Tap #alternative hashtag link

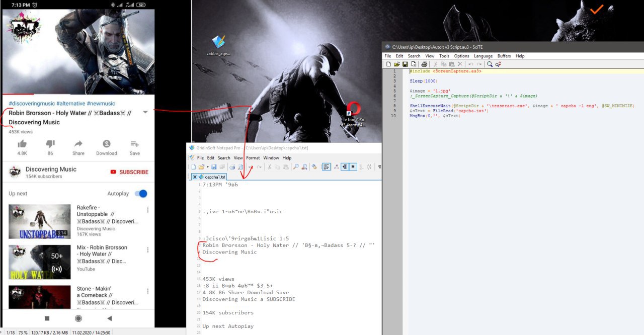point(70,103)
